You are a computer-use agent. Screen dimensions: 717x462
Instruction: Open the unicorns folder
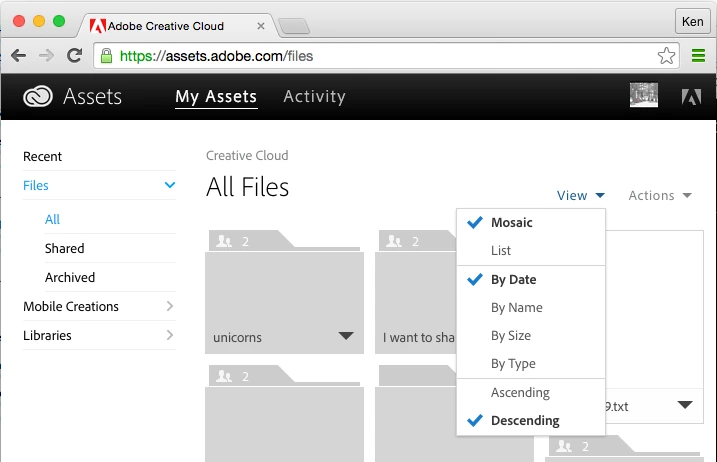(284, 293)
